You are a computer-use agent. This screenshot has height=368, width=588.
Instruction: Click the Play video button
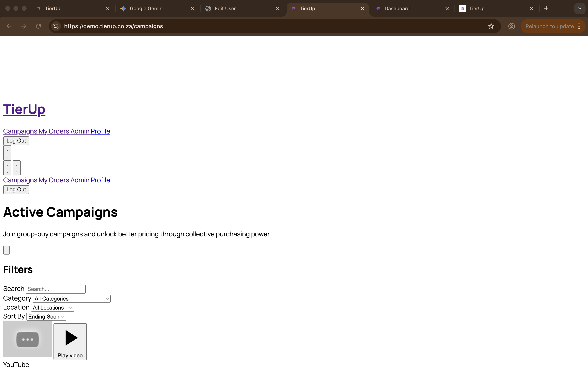point(70,341)
